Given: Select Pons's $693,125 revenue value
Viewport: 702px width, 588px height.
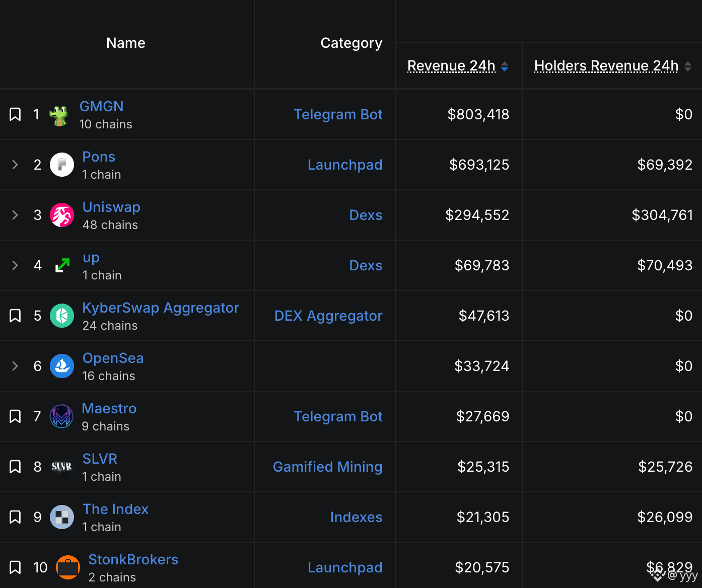Looking at the screenshot, I should 479,165.
